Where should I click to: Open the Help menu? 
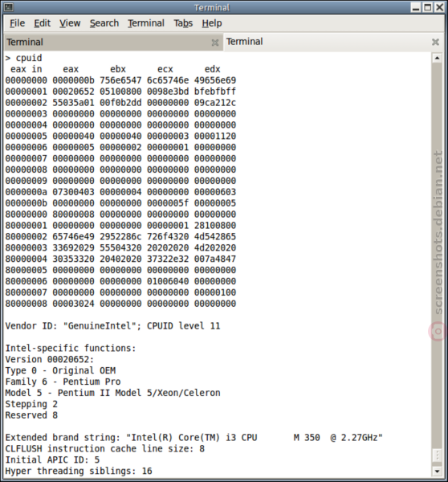212,23
